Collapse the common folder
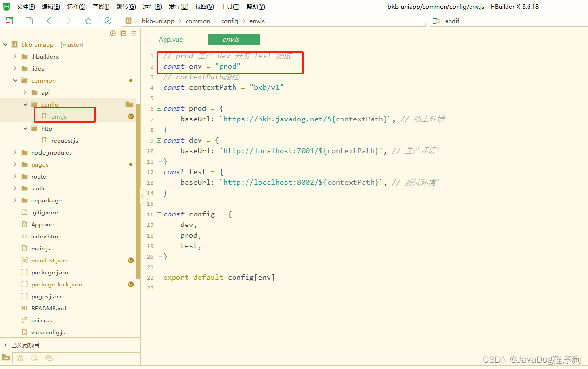Image resolution: width=588 pixels, height=369 pixels. (15, 80)
